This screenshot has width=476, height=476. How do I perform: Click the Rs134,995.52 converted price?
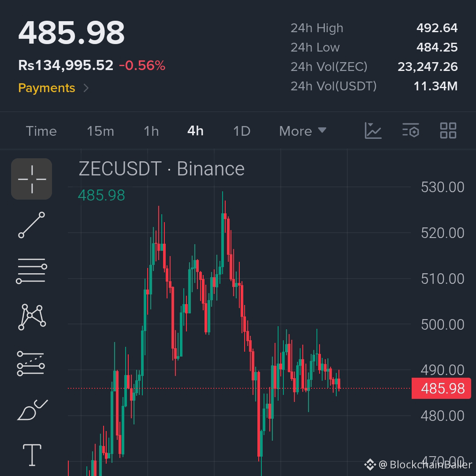66,65
